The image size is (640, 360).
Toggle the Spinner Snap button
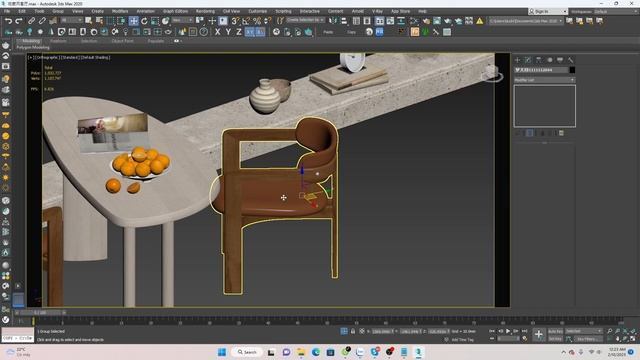point(267,21)
